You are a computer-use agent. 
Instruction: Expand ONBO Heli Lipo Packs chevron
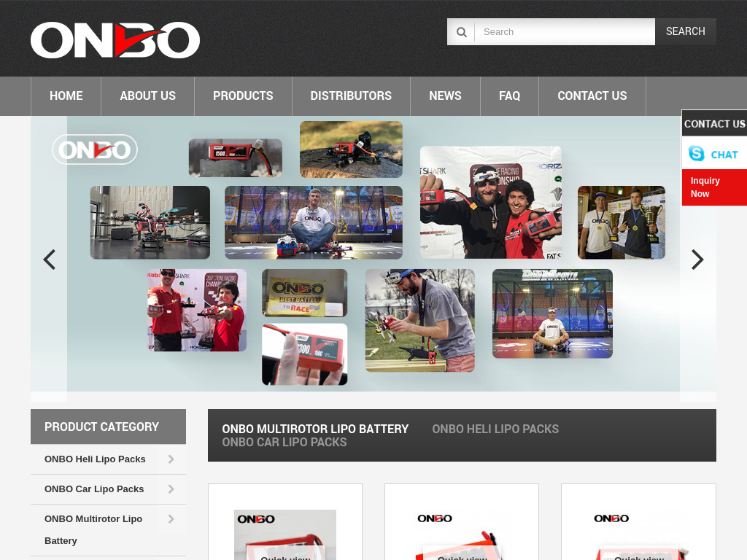point(171,459)
